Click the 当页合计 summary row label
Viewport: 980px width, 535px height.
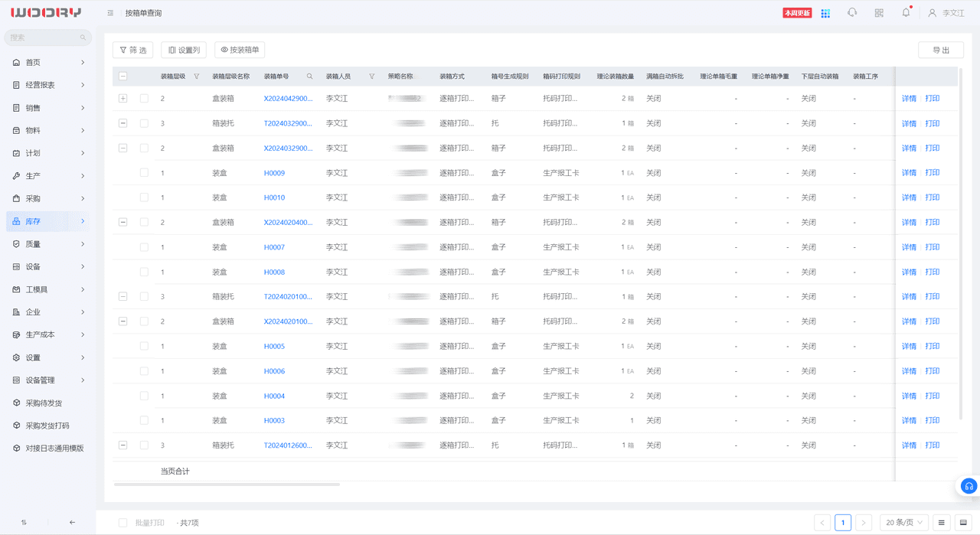pyautogui.click(x=175, y=471)
